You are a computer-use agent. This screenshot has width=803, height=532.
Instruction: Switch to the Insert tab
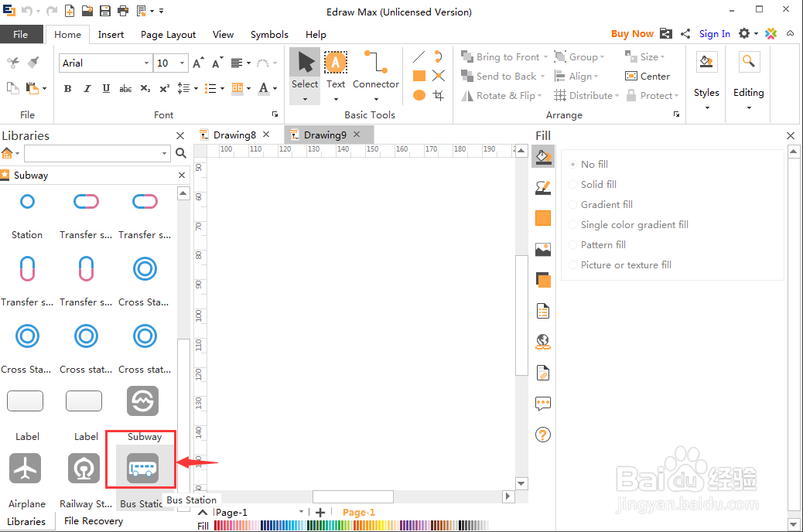tap(111, 34)
